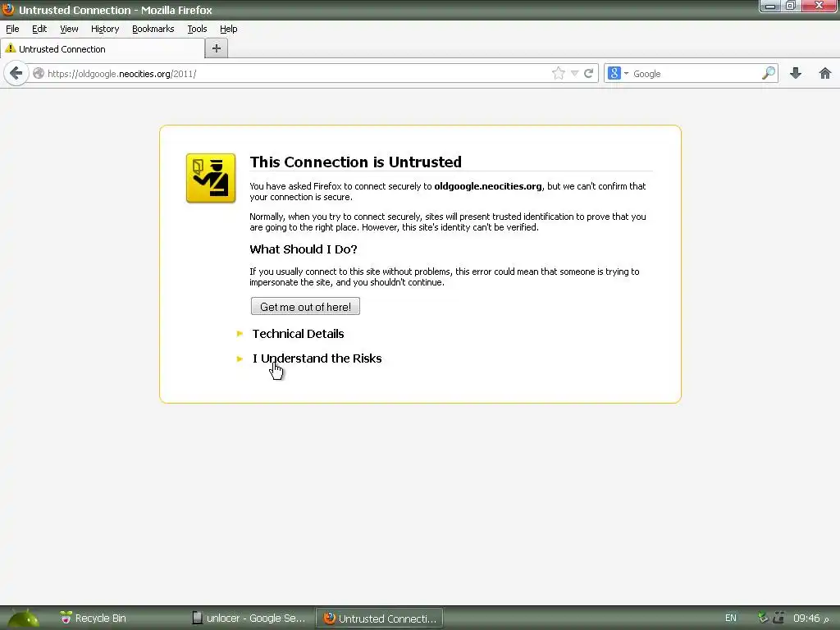Select the Untrusted Connection tab

(x=103, y=48)
